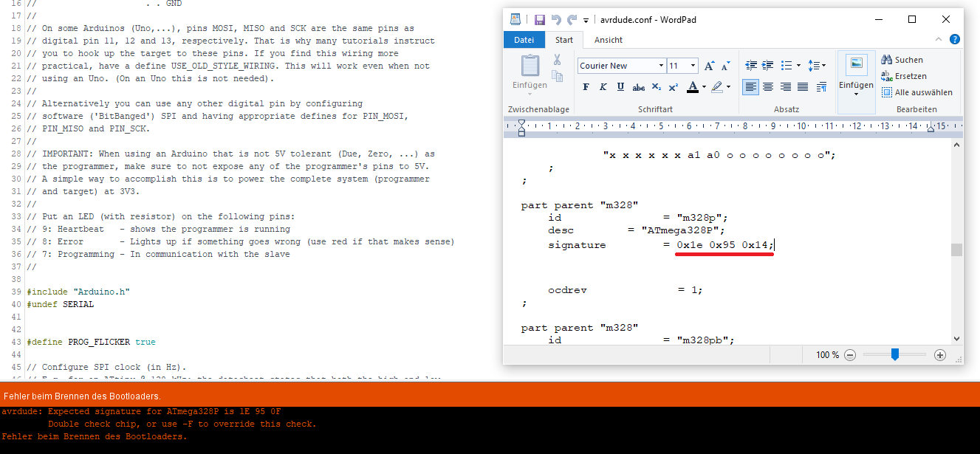
Task: Center the text
Action: (768, 87)
